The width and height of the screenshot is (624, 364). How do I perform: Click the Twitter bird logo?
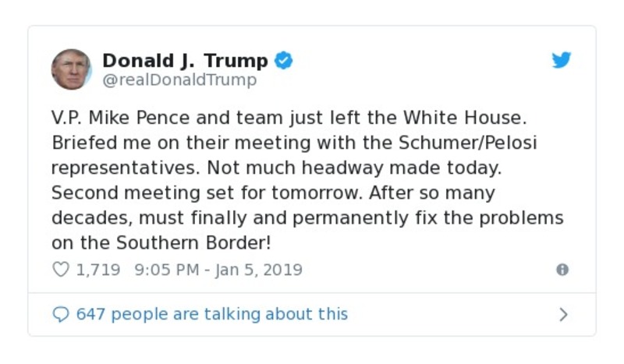(562, 61)
